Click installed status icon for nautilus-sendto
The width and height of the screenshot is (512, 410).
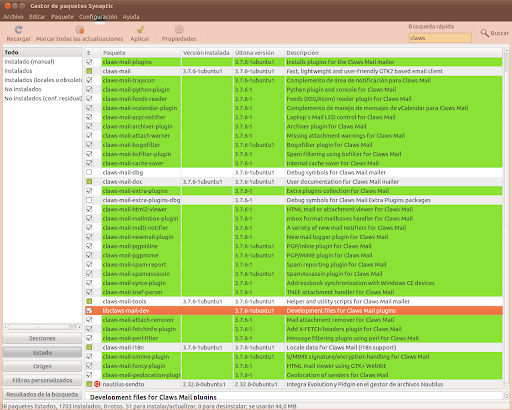coord(89,384)
